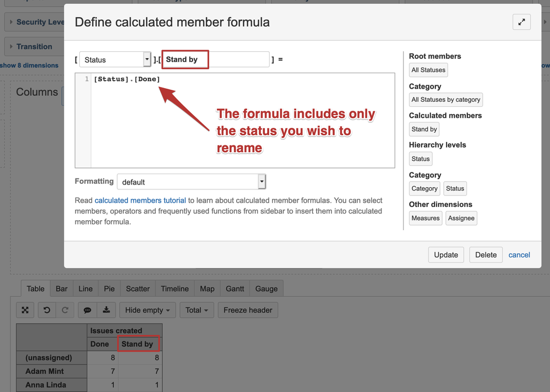Image resolution: width=550 pixels, height=392 pixels.
Task: Click the Status button beside Category
Action: [455, 188]
